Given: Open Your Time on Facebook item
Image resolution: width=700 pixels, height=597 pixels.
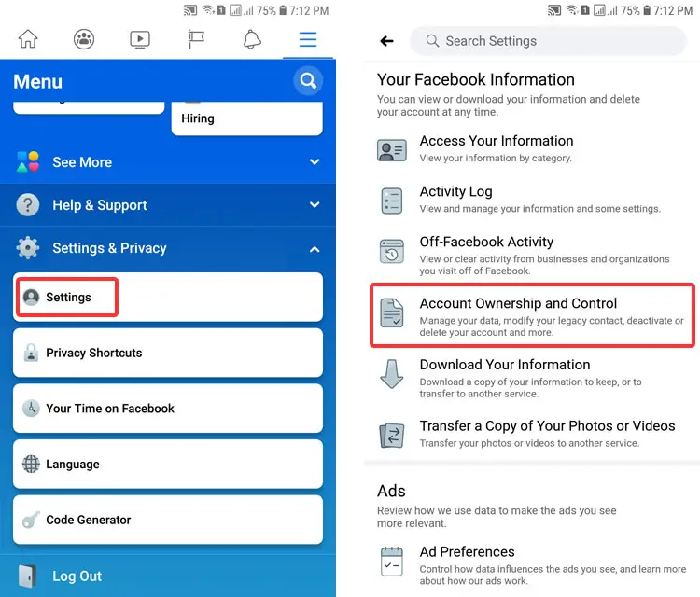Looking at the screenshot, I should [168, 409].
